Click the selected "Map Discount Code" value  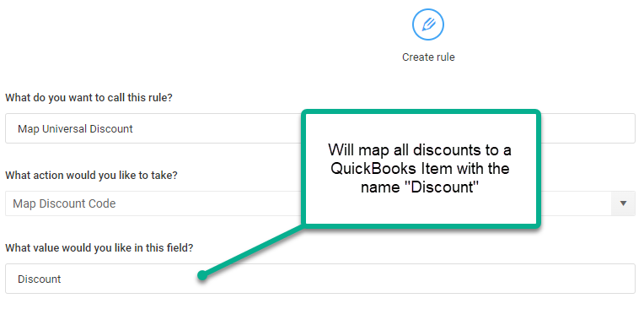tap(64, 203)
